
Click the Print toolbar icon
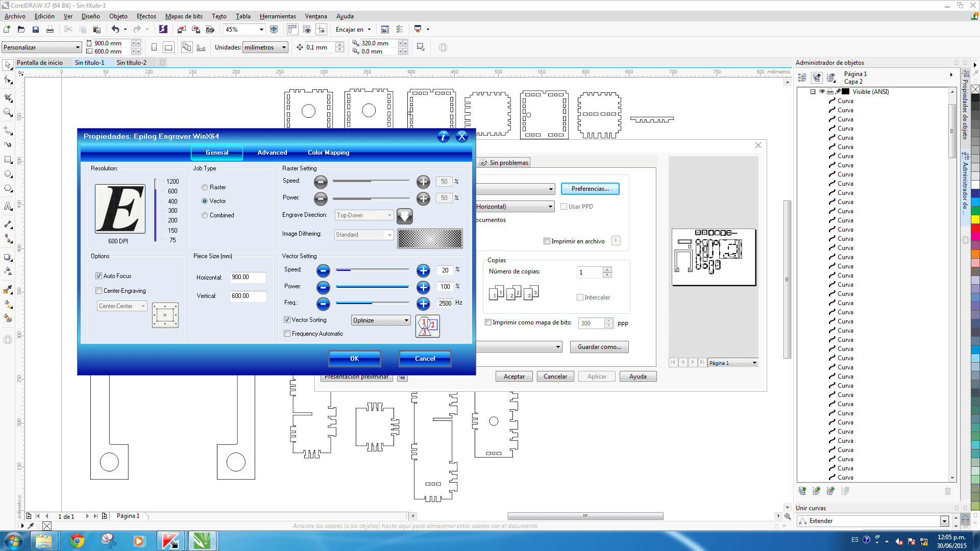(x=50, y=30)
